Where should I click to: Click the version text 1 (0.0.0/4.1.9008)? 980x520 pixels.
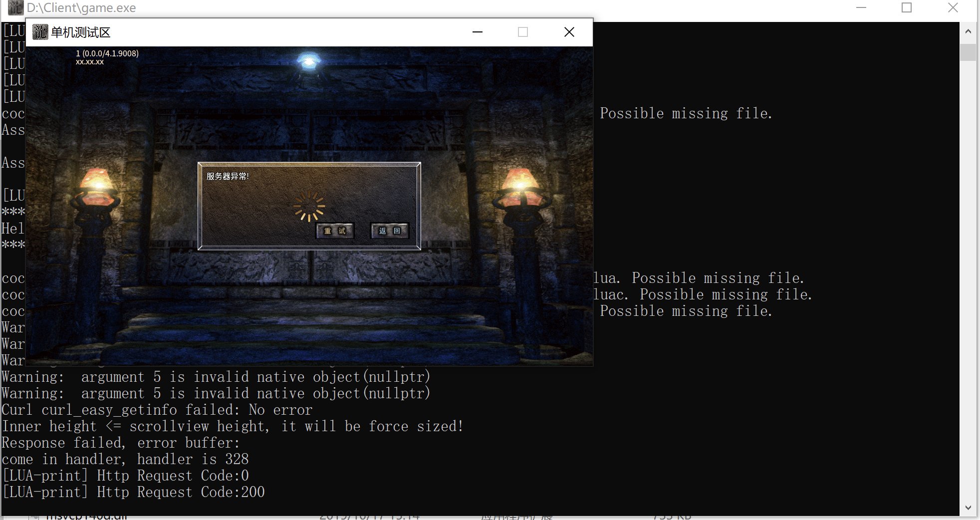click(x=107, y=53)
